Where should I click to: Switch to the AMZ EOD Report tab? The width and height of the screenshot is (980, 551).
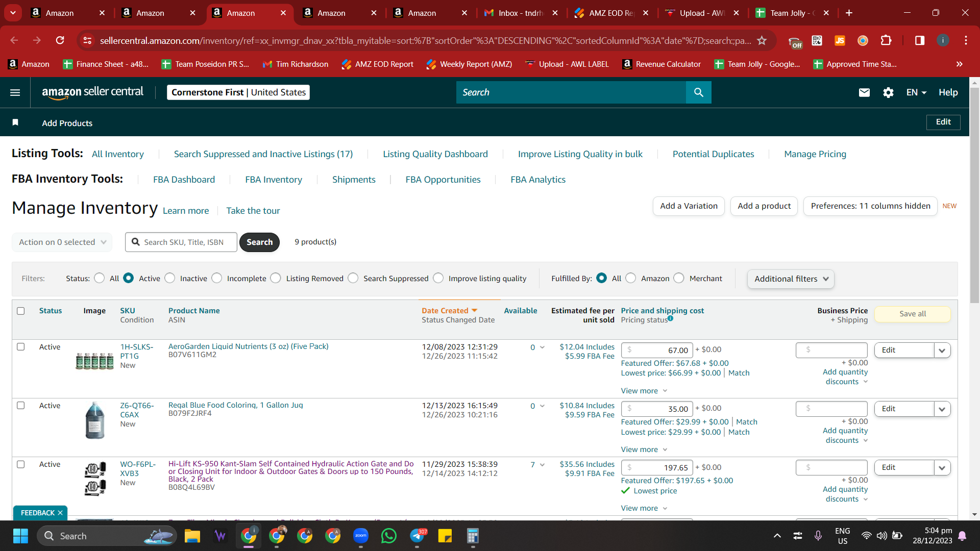pyautogui.click(x=611, y=13)
